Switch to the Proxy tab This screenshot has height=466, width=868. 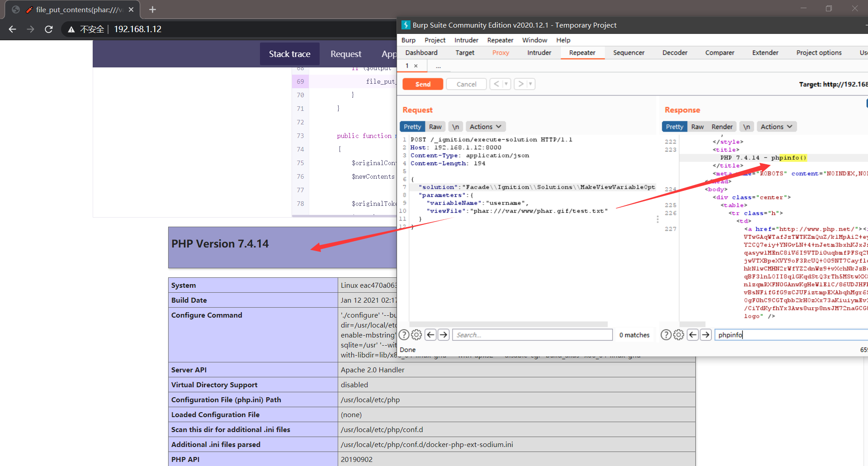coord(500,53)
